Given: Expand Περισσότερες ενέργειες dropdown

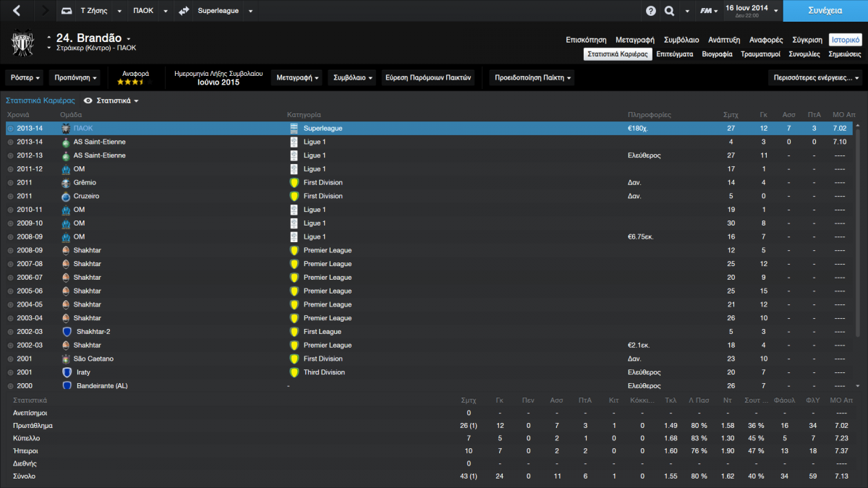Looking at the screenshot, I should (x=815, y=77).
